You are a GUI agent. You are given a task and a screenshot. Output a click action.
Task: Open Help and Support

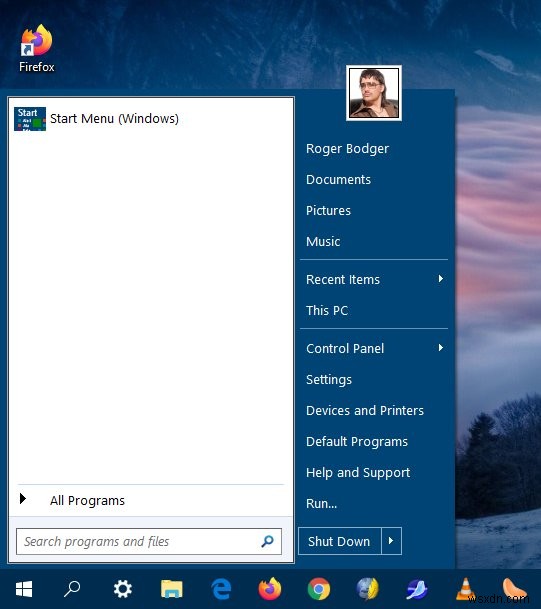point(358,473)
